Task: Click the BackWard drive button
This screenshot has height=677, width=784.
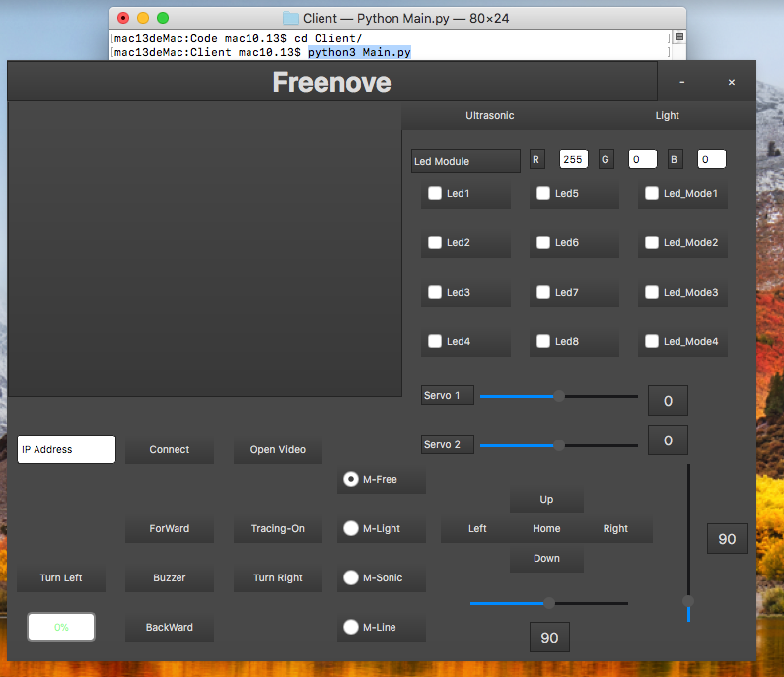Action: 170,627
